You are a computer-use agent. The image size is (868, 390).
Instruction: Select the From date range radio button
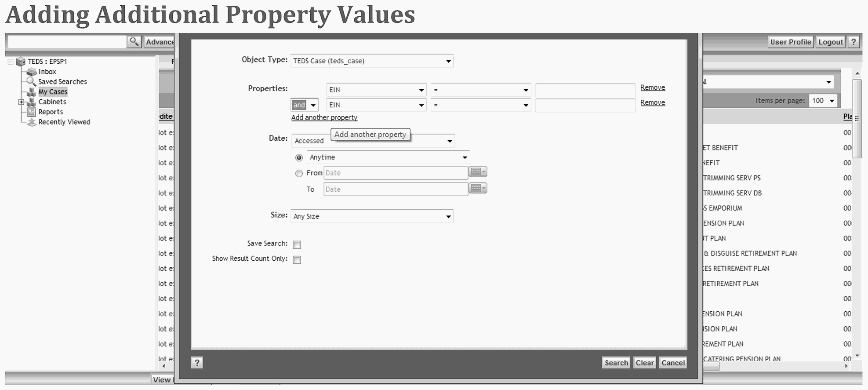point(299,173)
